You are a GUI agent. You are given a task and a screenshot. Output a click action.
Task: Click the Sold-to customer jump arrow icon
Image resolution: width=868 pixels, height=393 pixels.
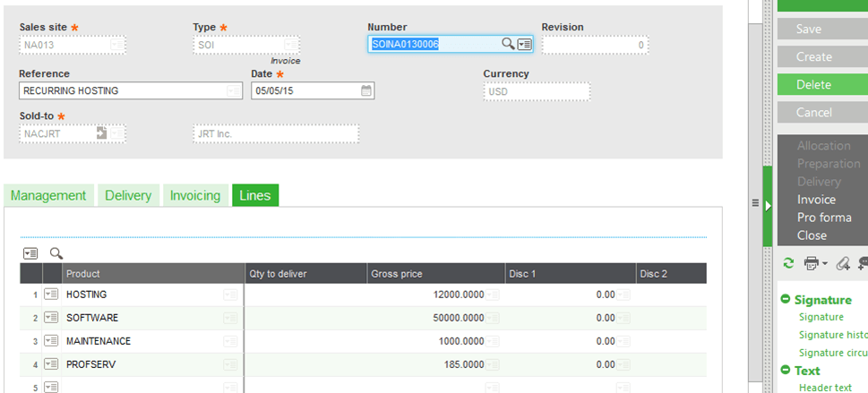pos(102,133)
